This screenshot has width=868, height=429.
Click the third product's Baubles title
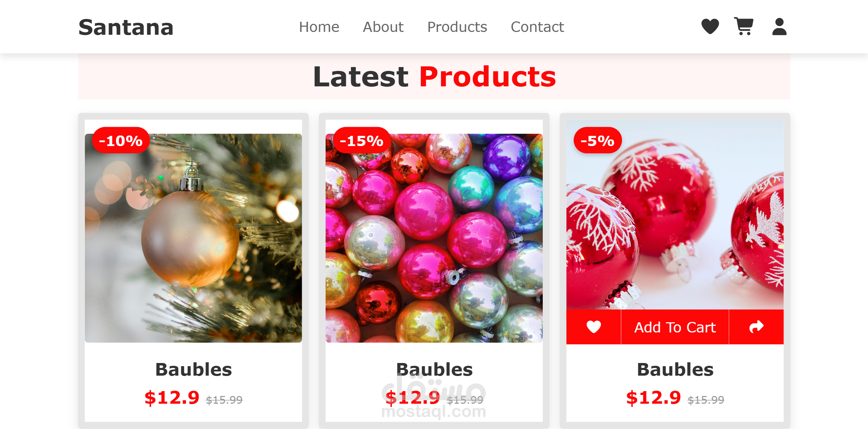coord(675,370)
